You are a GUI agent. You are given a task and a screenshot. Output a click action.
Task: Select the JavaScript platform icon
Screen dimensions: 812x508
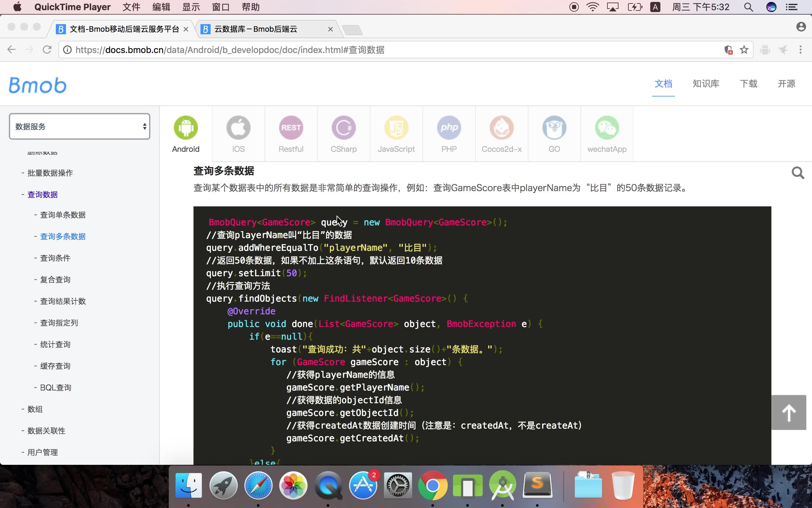tap(396, 128)
